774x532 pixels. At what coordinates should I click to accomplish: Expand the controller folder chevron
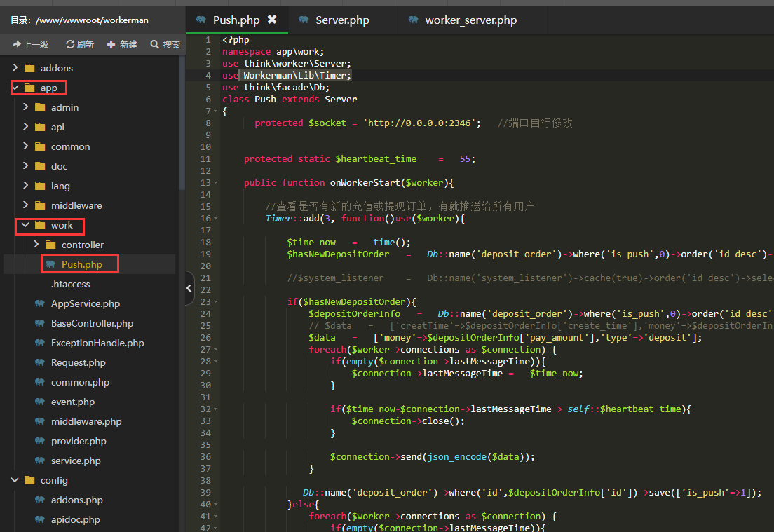click(x=36, y=245)
